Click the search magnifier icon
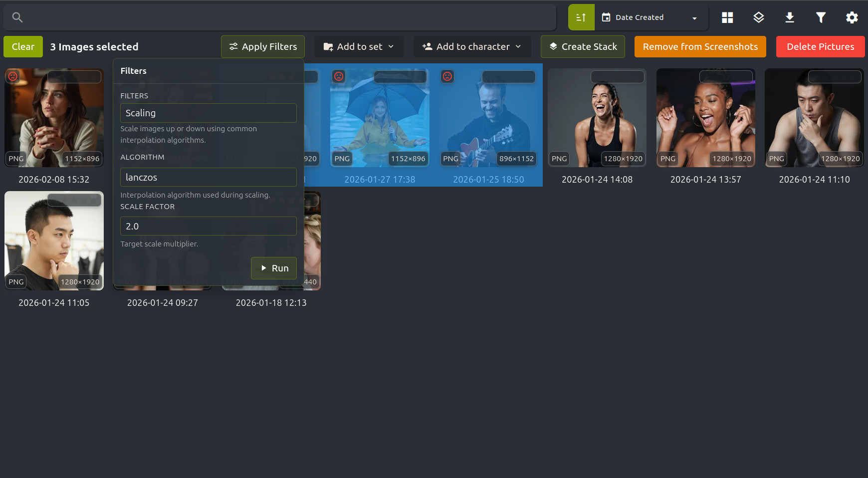 pyautogui.click(x=17, y=16)
